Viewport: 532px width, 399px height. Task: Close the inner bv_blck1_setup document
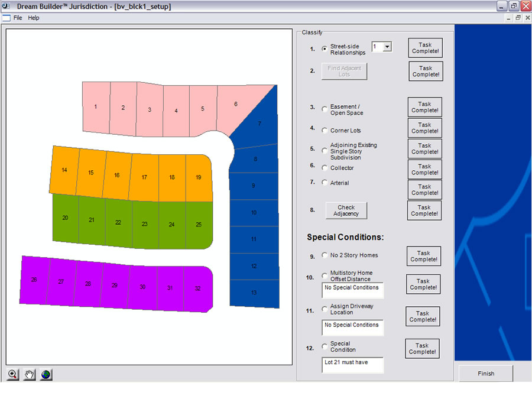(527, 18)
